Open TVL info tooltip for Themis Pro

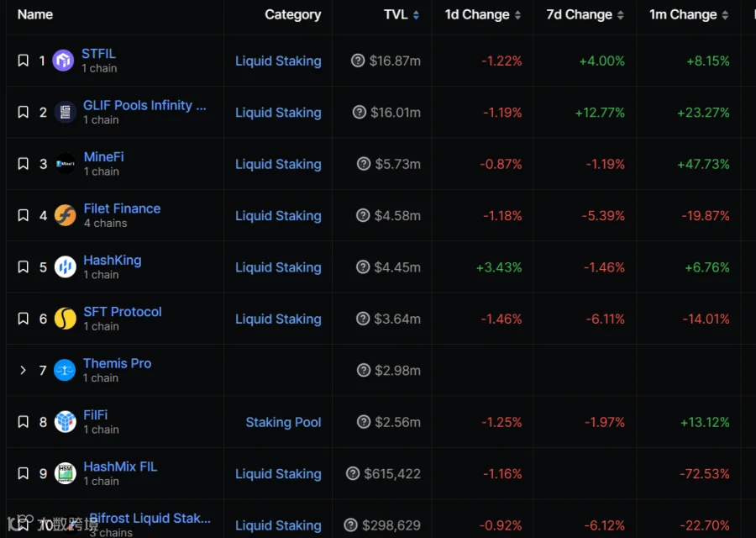click(x=364, y=370)
